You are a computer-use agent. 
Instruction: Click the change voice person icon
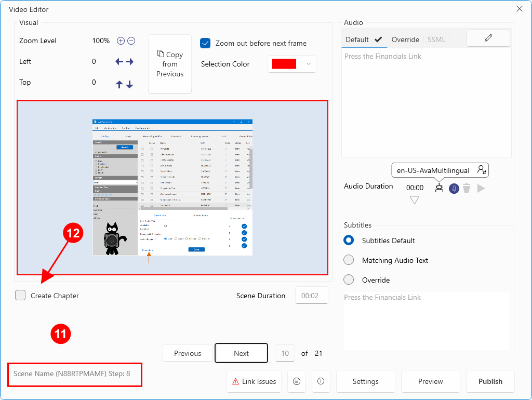482,170
